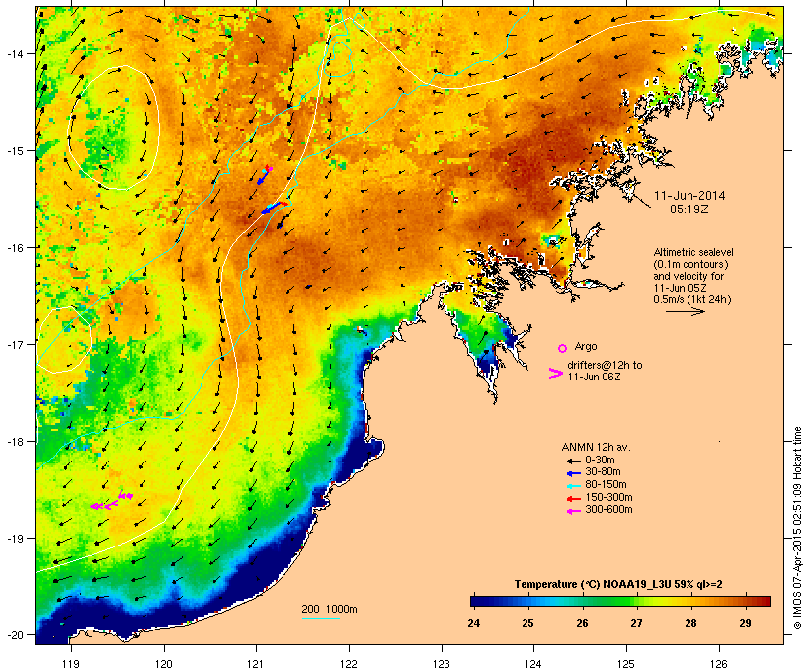Click the cyan 80-150m legend arrow
The height and width of the screenshot is (672, 810).
click(x=573, y=486)
